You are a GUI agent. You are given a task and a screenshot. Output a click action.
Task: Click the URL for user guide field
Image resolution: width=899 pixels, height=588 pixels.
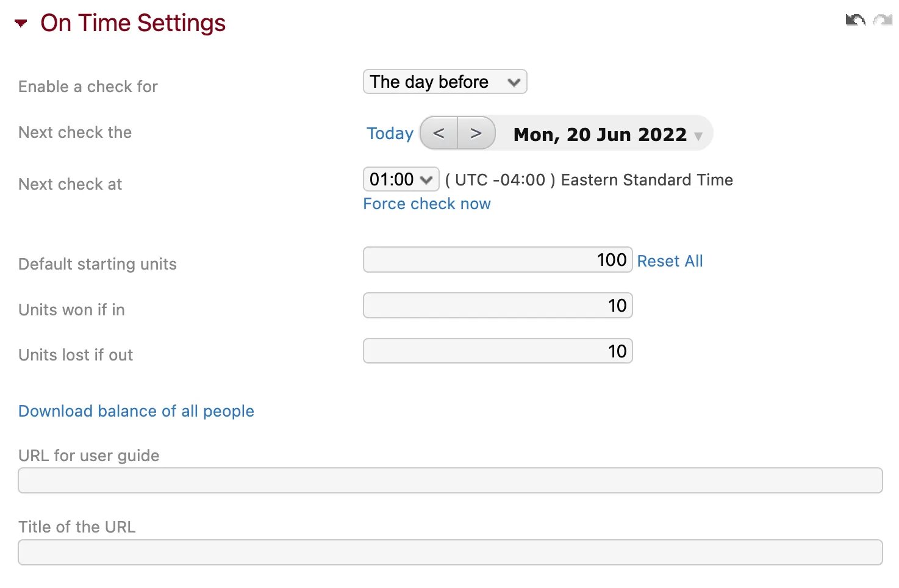tap(450, 481)
